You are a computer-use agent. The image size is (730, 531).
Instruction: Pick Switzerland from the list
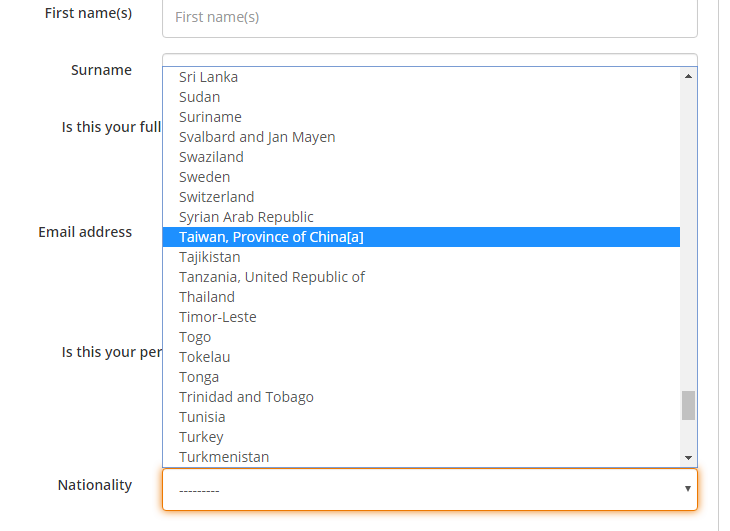point(216,197)
